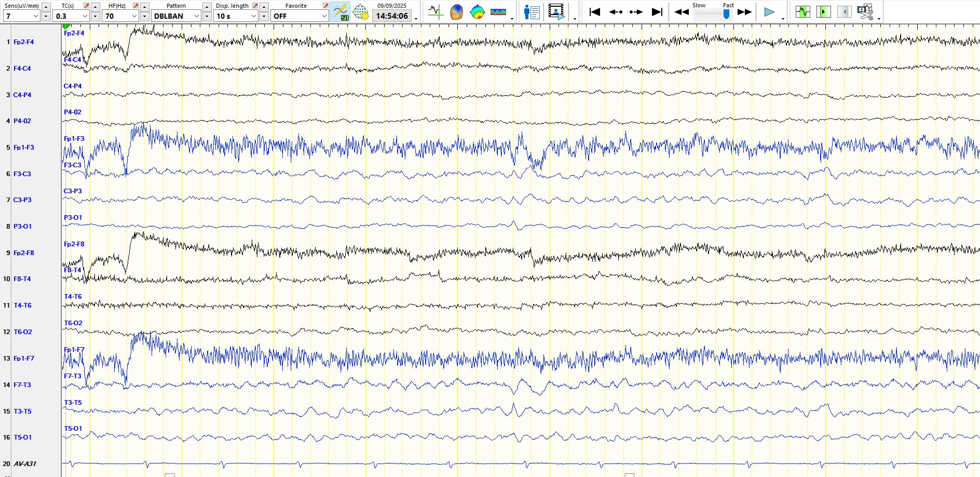Viewport: 980px width, 477px height.
Task: Open the Pattern dropdown showing DBLBAN
Action: pyautogui.click(x=176, y=16)
